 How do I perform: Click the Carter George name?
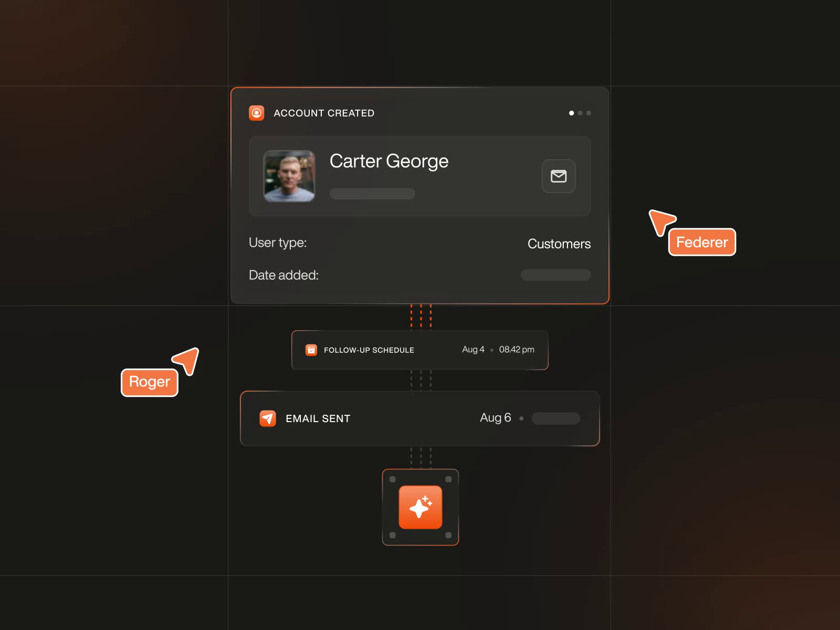389,161
